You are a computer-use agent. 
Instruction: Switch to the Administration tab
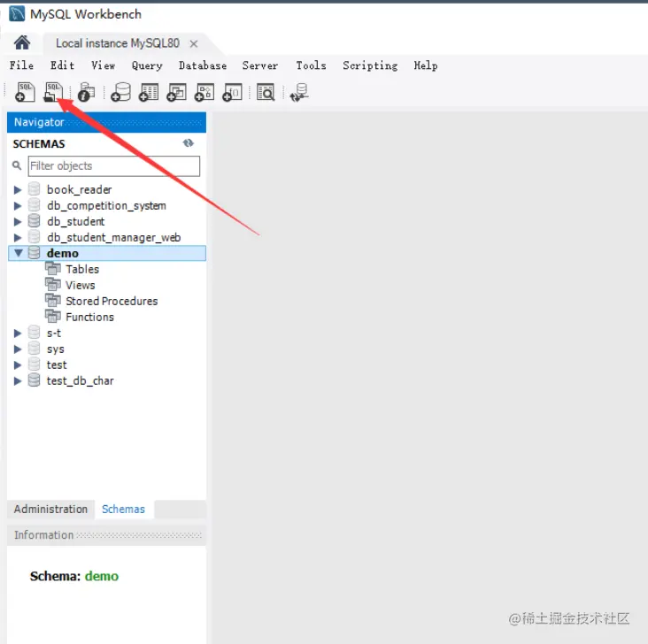click(50, 509)
